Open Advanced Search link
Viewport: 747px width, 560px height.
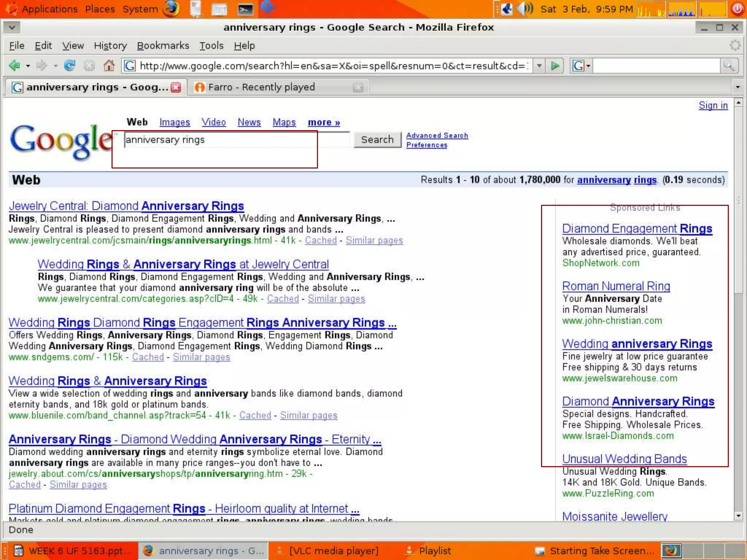point(437,135)
